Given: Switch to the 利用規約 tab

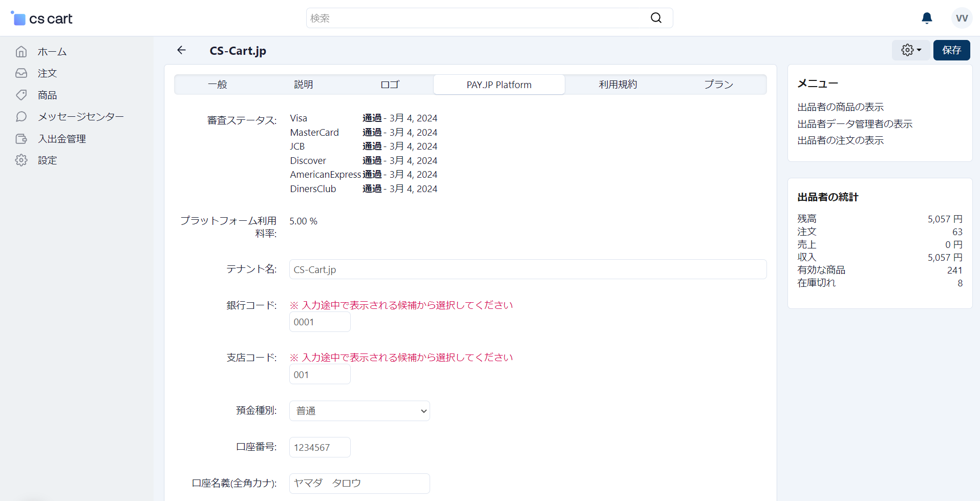Looking at the screenshot, I should coord(618,85).
